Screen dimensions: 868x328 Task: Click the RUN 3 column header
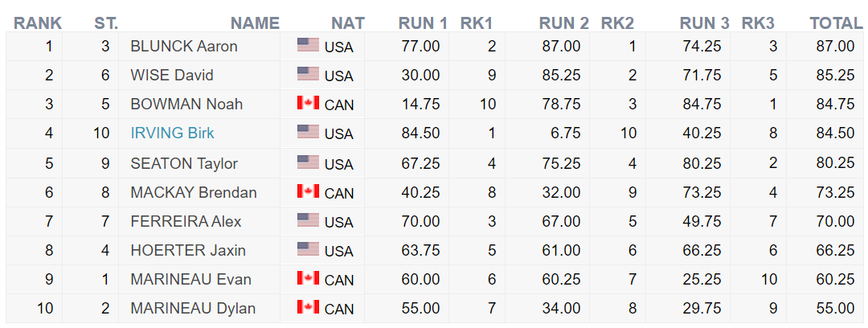(704, 23)
